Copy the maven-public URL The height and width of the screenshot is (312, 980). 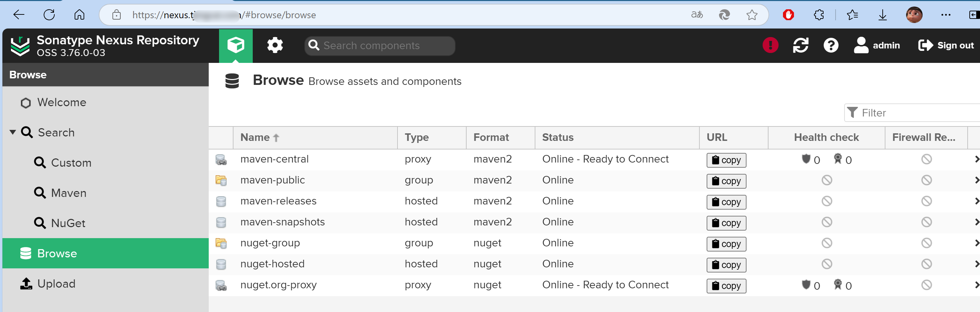[726, 181]
